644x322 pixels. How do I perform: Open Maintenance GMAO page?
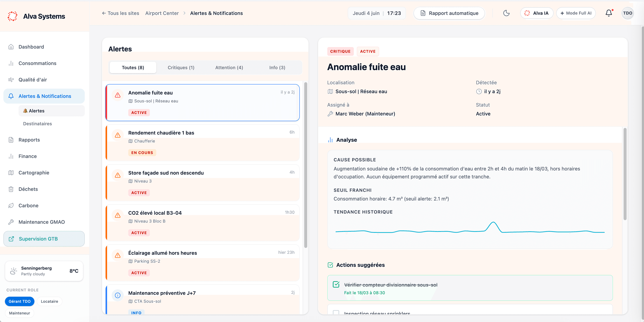coord(44,222)
